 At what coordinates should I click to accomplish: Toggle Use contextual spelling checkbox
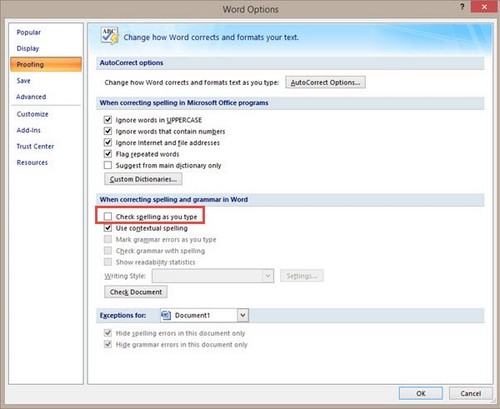pyautogui.click(x=108, y=228)
